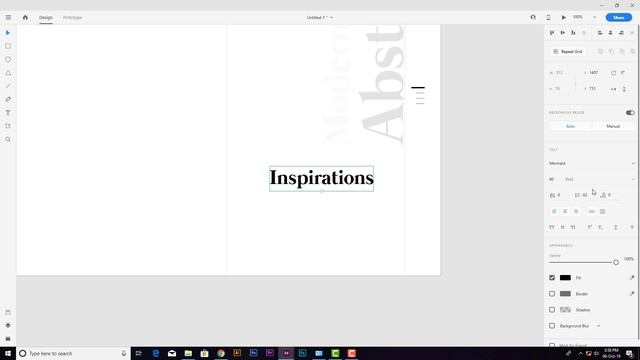This screenshot has width=640, height=360.
Task: Click the taskbar search box
Action: click(x=73, y=353)
